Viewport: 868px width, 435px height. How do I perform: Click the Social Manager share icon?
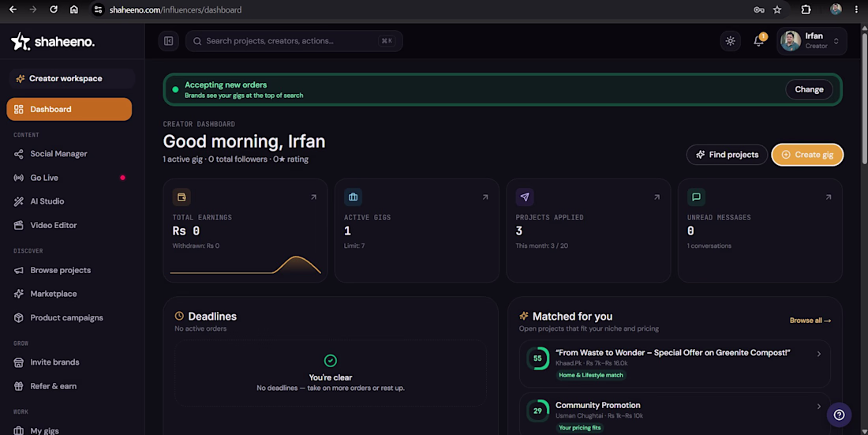[19, 154]
